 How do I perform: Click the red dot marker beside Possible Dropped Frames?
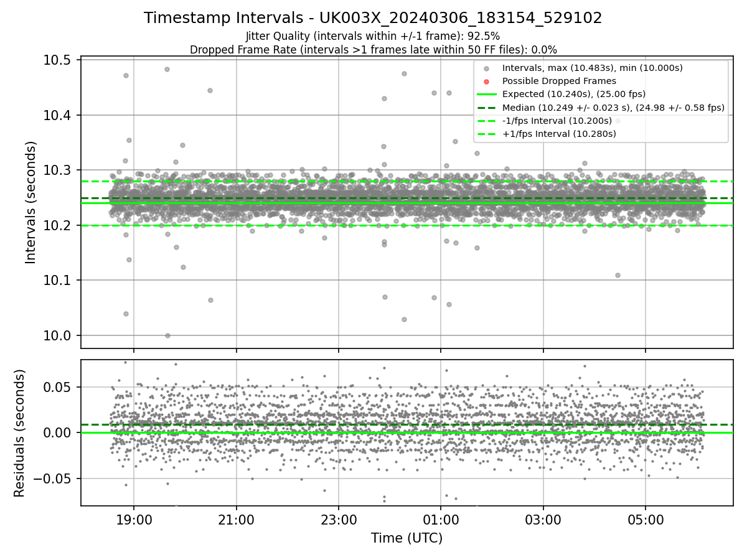pyautogui.click(x=487, y=81)
